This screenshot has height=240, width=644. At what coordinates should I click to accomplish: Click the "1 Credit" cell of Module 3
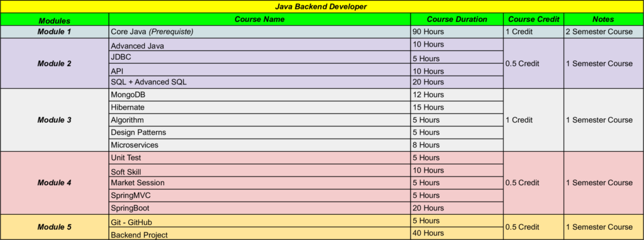(533, 120)
